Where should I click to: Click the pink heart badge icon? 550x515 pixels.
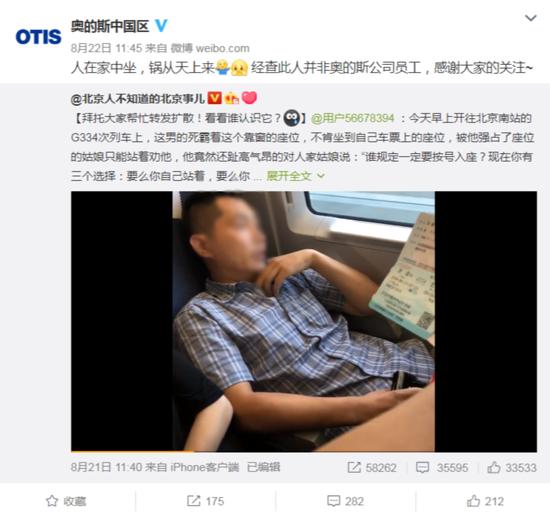[249, 98]
